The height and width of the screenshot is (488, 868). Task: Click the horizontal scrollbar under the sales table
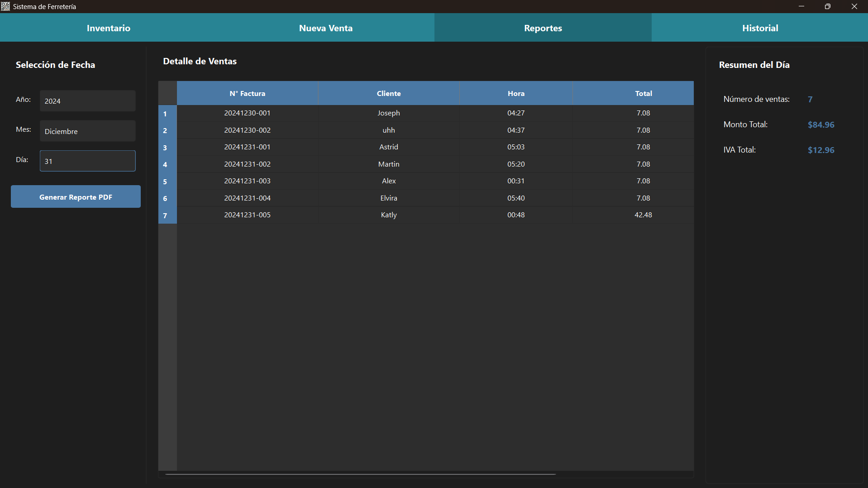360,474
